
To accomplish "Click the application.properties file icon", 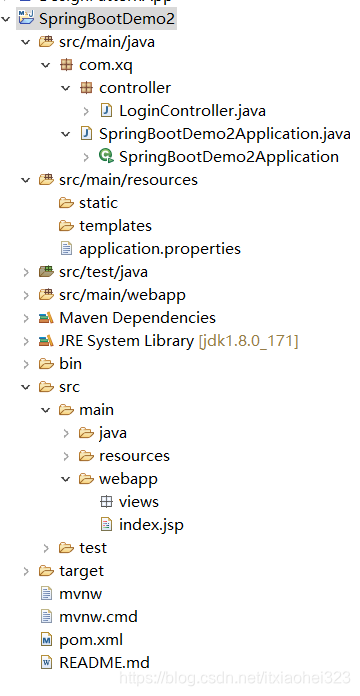I will (66, 249).
